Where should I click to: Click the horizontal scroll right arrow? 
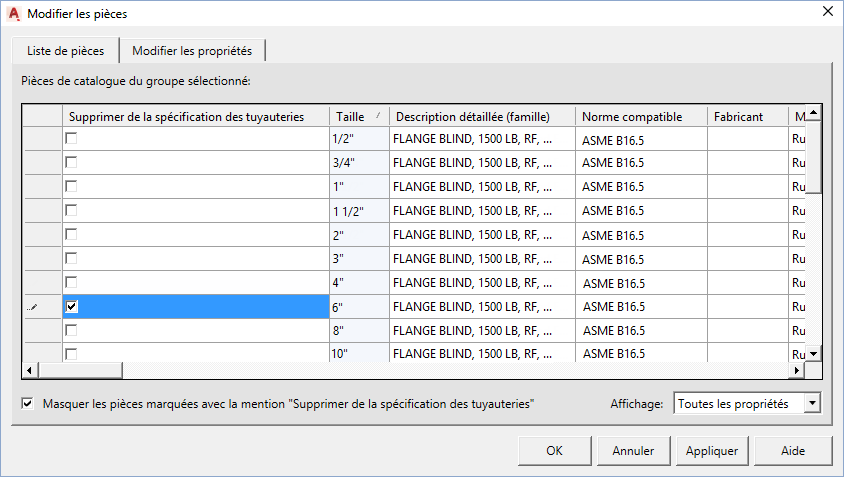pos(797,370)
